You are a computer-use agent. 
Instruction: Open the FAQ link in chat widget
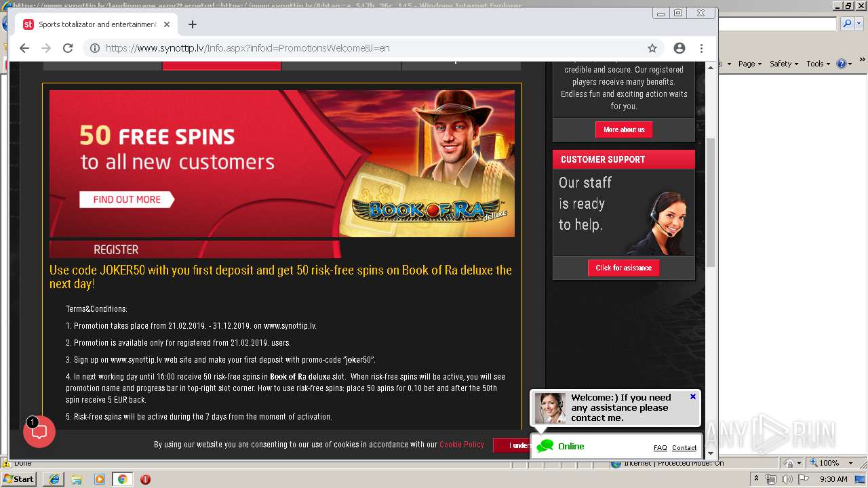660,448
